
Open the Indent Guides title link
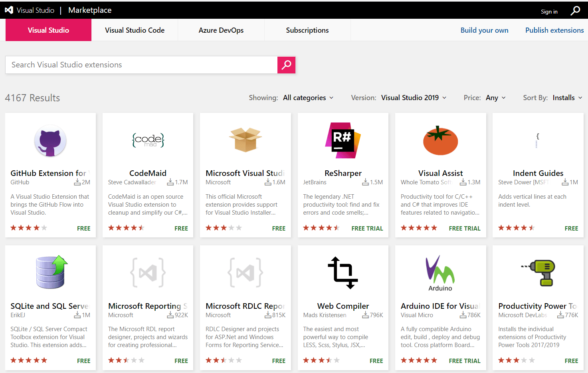pyautogui.click(x=538, y=173)
